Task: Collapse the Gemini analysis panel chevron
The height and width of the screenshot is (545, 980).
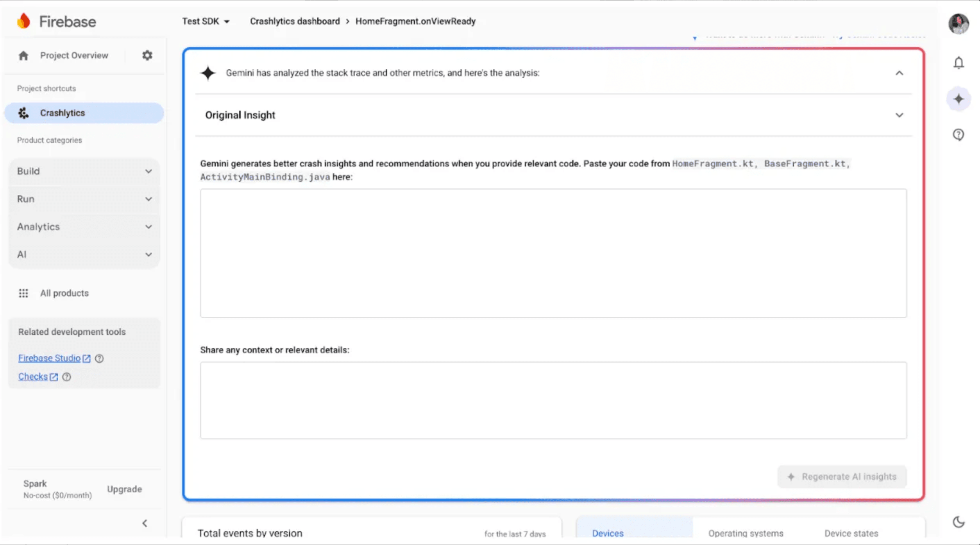Action: point(899,73)
